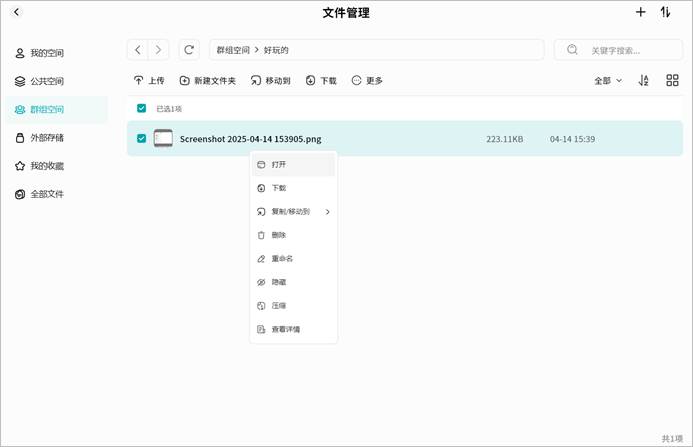The height and width of the screenshot is (447, 693).
Task: Click the 群组空间 breadcrumb link
Action: 233,50
